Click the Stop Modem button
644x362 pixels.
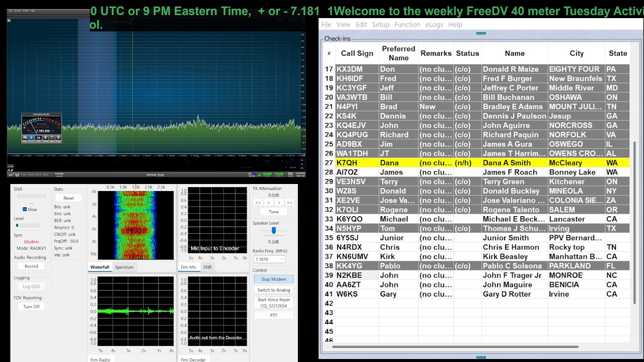point(274,279)
